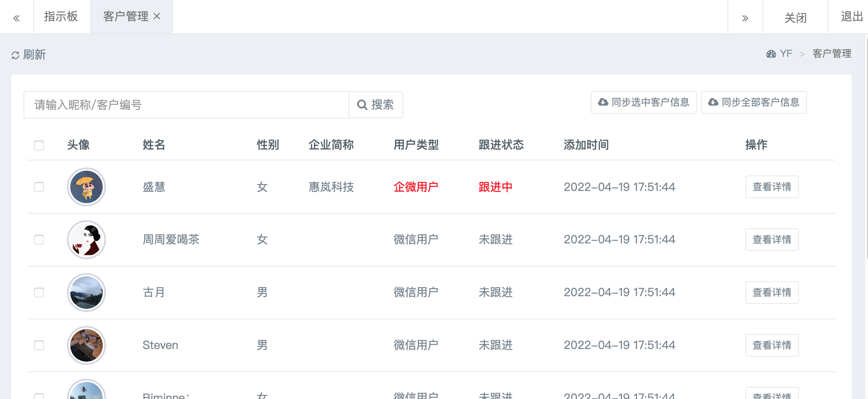Click 盛慧's umbrella avatar thumbnail
This screenshot has width=868, height=399.
pos(86,187)
